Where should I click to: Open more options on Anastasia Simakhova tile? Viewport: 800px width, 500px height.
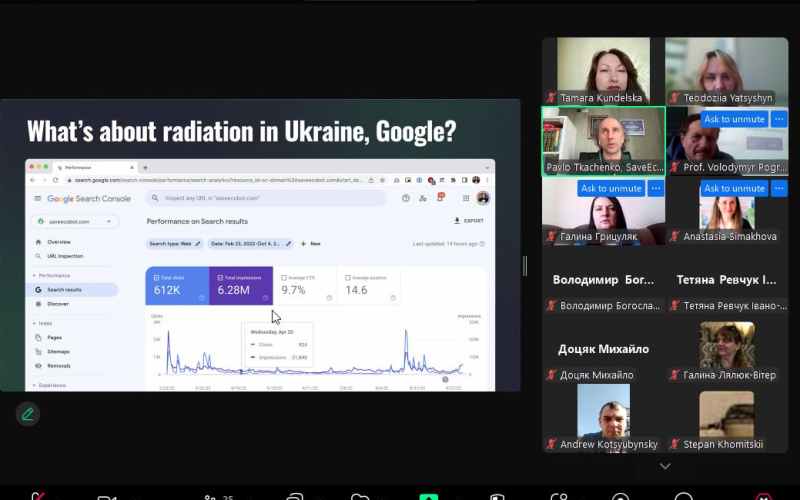coord(779,188)
